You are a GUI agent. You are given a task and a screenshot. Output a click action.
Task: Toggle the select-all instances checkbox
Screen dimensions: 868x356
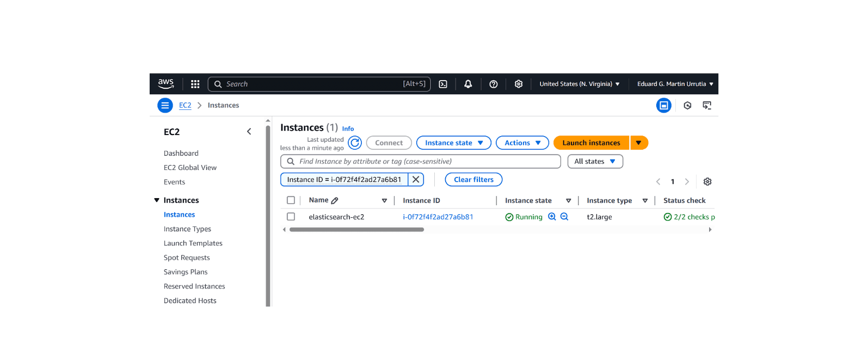[x=291, y=200]
